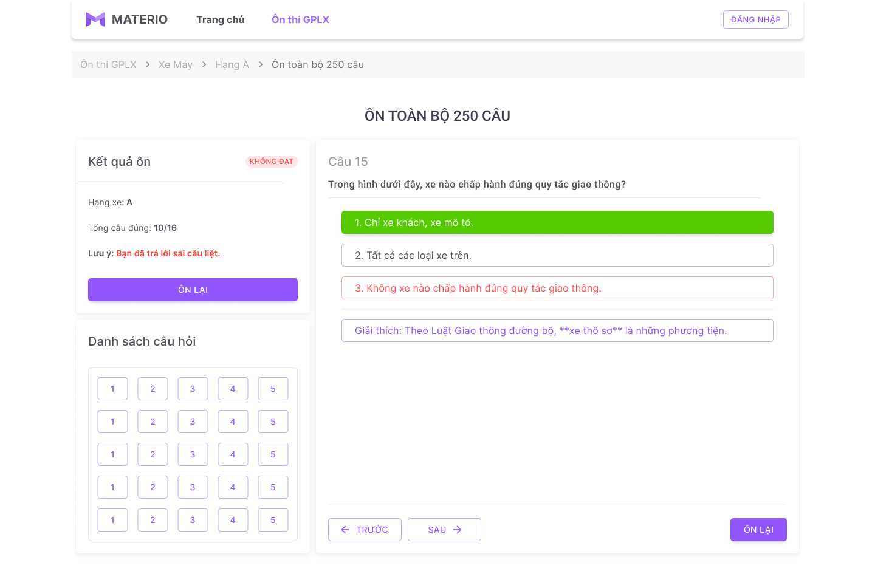Open the Xe Máy breadcrumb link

pos(175,64)
